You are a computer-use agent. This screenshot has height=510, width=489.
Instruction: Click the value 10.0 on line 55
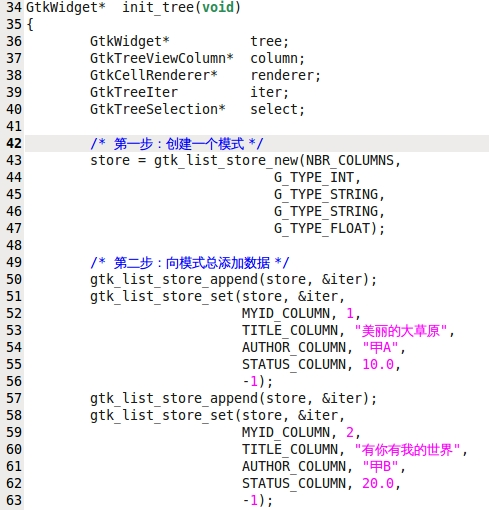point(378,365)
